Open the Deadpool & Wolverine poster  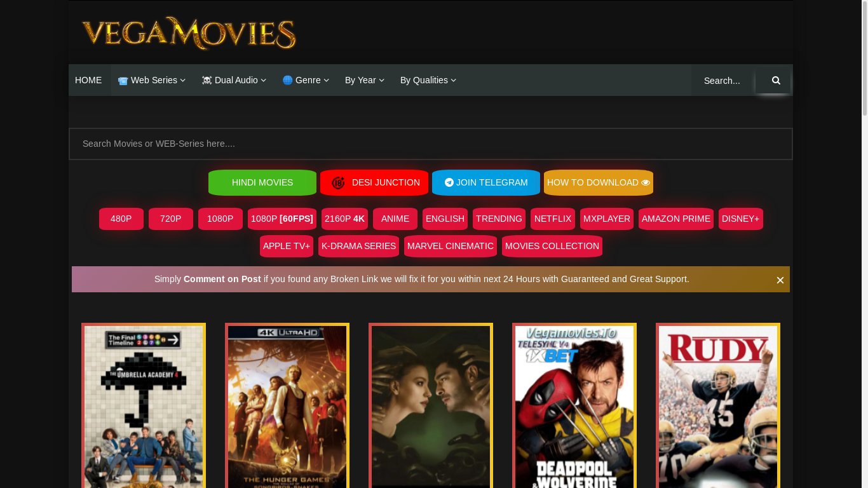[574, 407]
